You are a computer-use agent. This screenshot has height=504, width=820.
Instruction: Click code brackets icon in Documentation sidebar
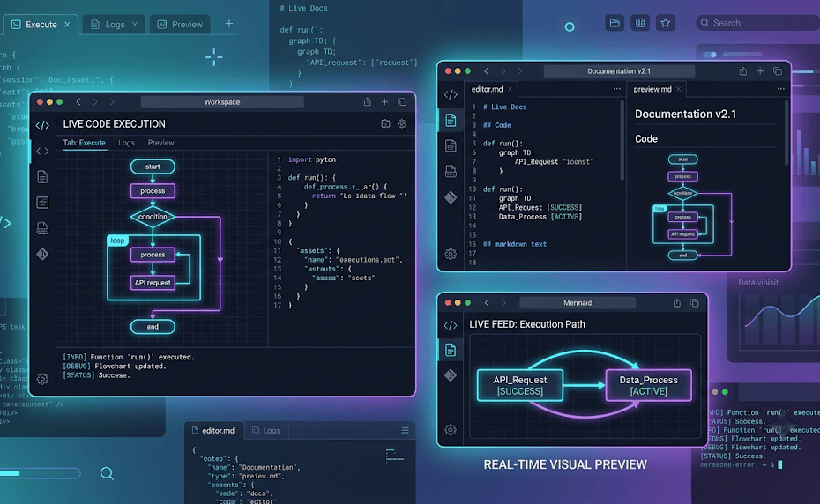tap(451, 94)
